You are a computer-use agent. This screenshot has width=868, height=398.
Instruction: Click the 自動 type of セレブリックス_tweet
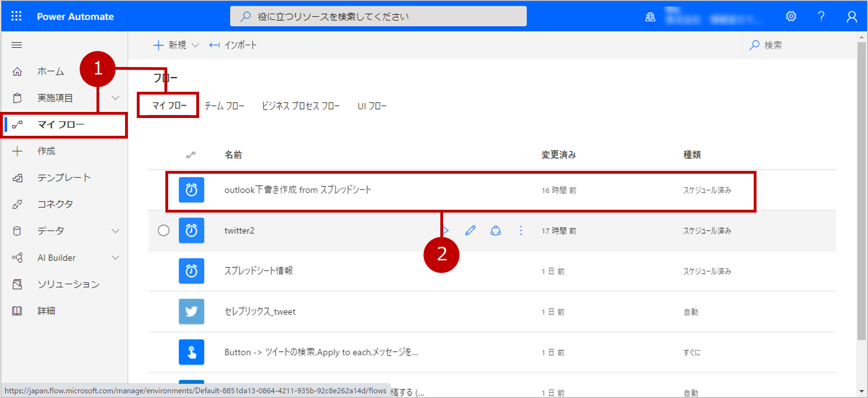click(691, 312)
